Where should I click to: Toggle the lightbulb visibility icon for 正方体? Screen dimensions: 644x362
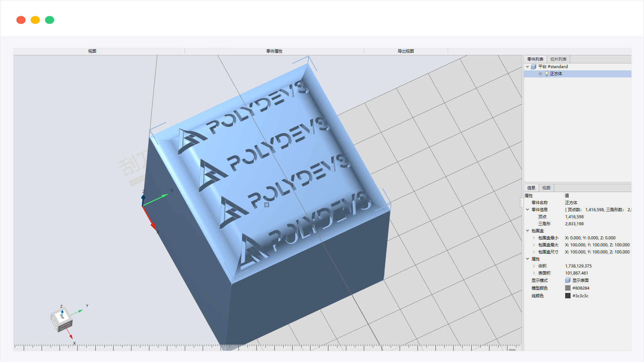546,74
